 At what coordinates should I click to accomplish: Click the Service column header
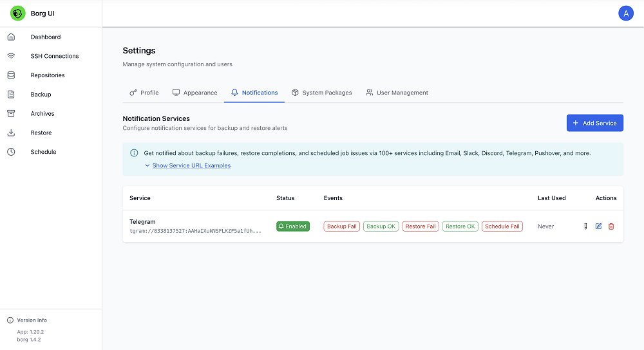point(140,198)
